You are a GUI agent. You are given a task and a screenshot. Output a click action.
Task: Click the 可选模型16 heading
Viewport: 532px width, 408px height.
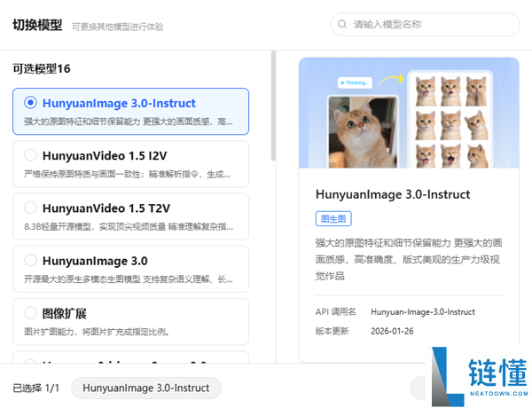point(42,69)
